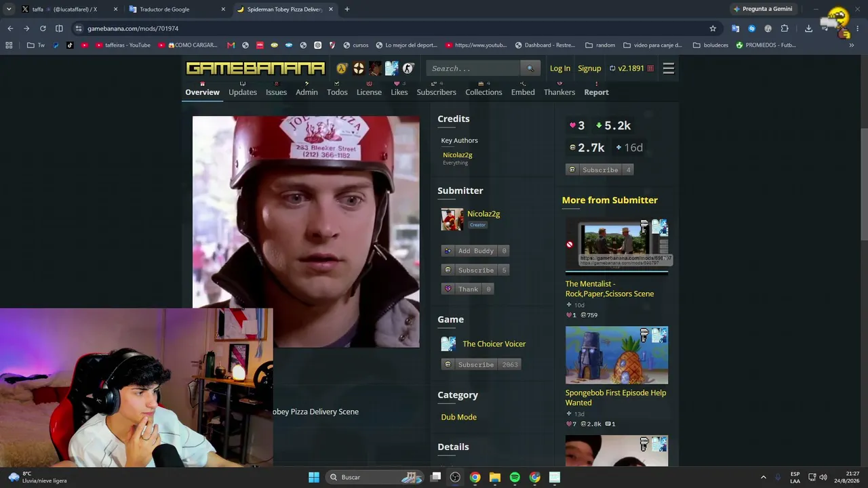Open Spotify from the taskbar

pos(515,477)
